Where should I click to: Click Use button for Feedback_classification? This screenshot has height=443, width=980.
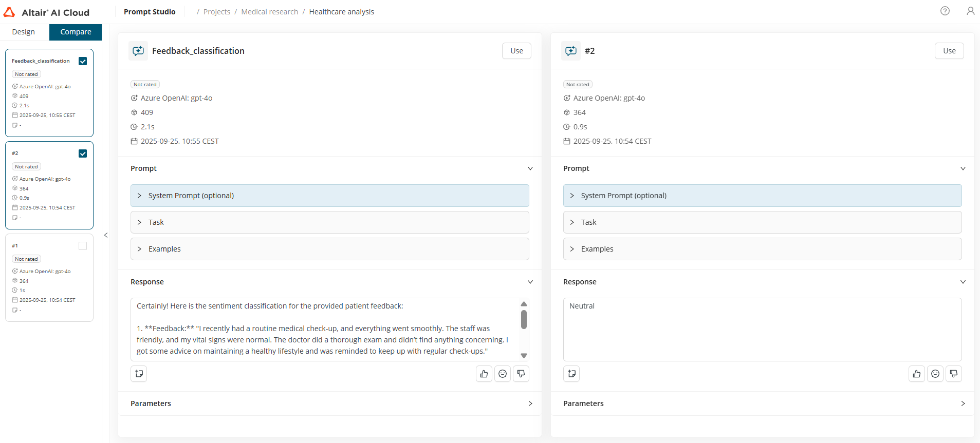point(516,51)
